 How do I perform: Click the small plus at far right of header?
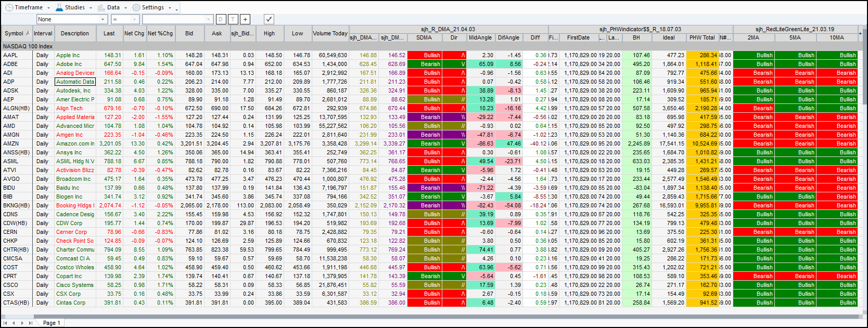coord(860,33)
